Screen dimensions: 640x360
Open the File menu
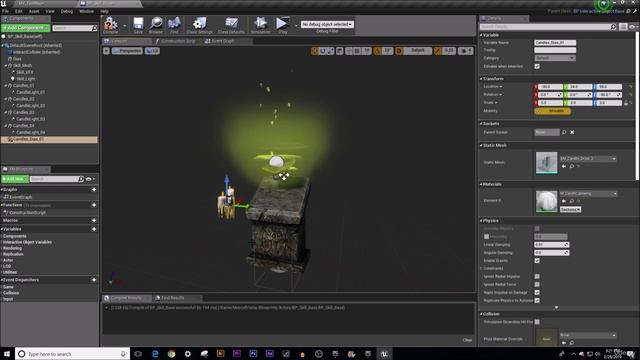(x=5, y=11)
